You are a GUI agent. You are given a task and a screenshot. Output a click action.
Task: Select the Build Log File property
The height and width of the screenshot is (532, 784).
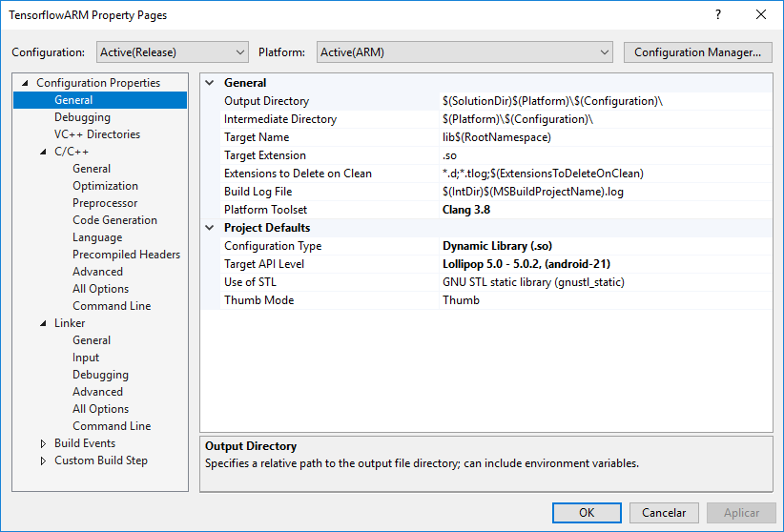coord(258,192)
